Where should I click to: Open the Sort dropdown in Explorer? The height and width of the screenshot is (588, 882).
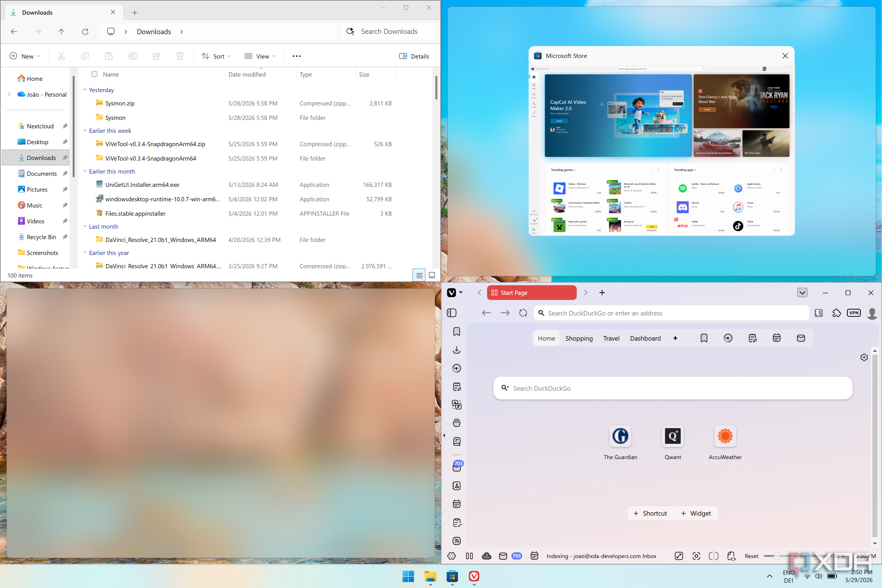click(216, 56)
